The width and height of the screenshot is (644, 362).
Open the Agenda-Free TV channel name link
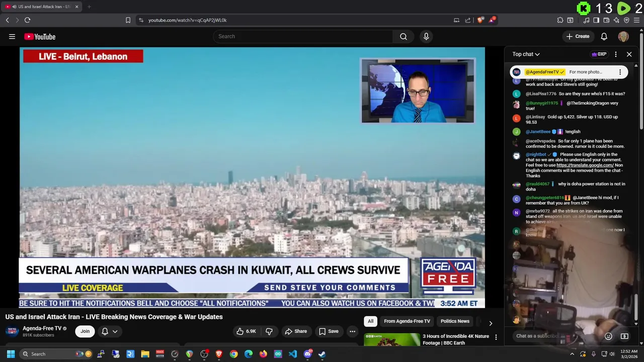(42, 328)
